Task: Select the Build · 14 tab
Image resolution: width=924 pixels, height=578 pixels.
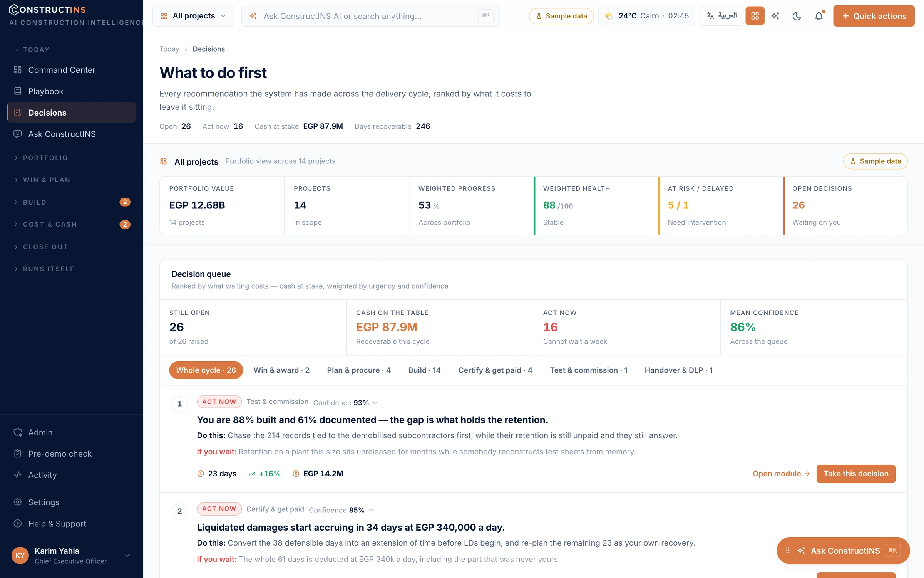Action: [x=424, y=370]
